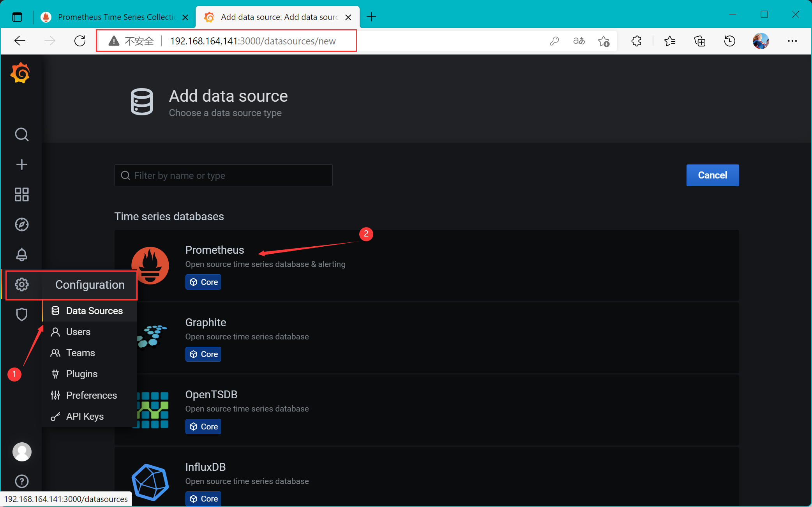Open a new browser tab
The image size is (812, 507).
[372, 17]
